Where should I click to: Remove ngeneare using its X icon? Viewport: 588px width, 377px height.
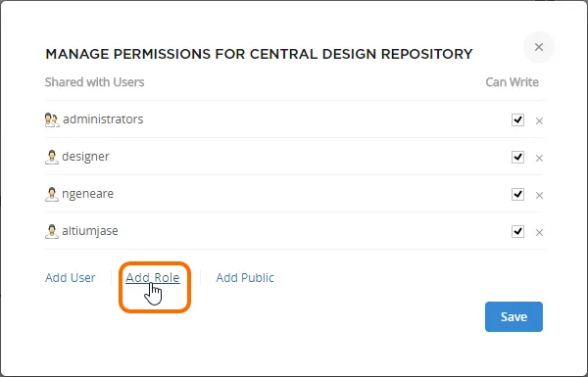click(x=539, y=195)
